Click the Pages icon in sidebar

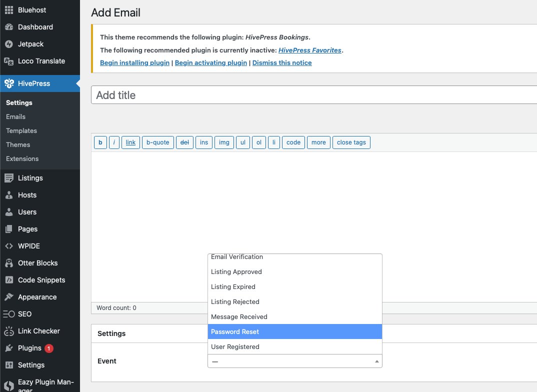tap(9, 229)
